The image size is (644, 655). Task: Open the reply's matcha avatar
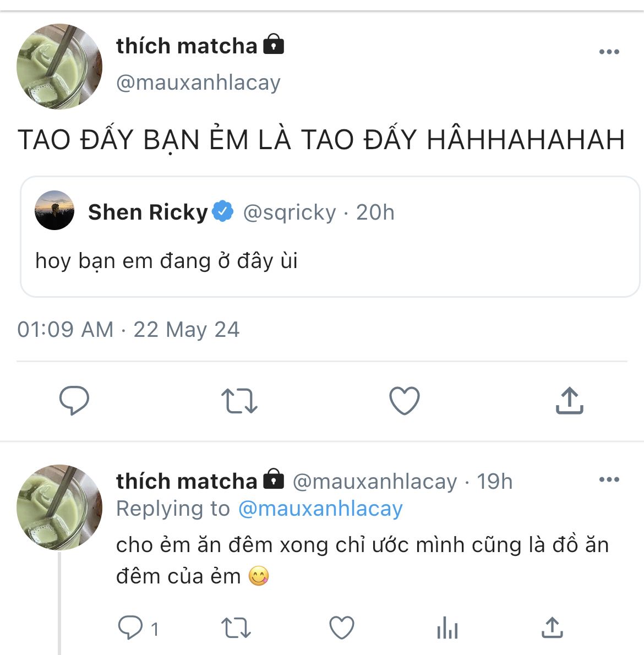[x=59, y=507]
